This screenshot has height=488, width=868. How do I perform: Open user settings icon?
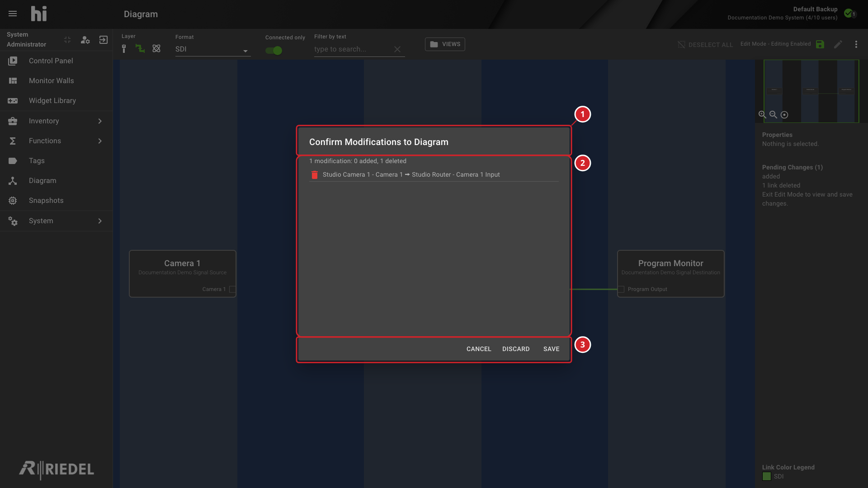point(85,40)
